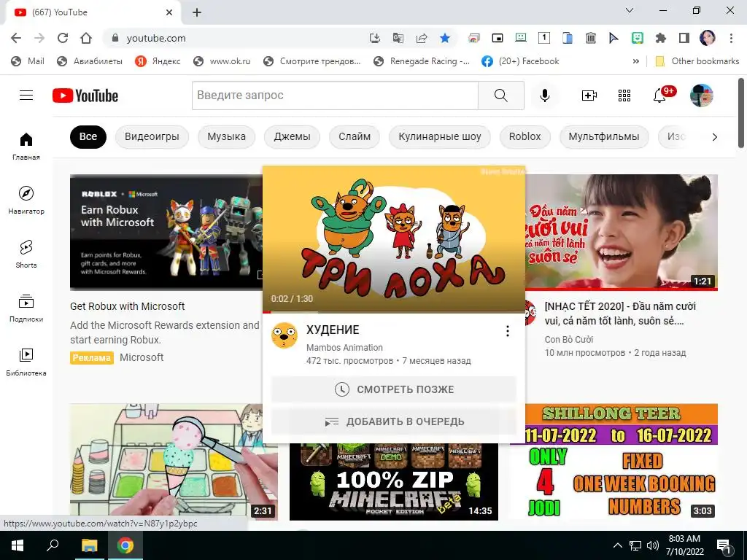Start voice search with microphone icon

click(544, 96)
